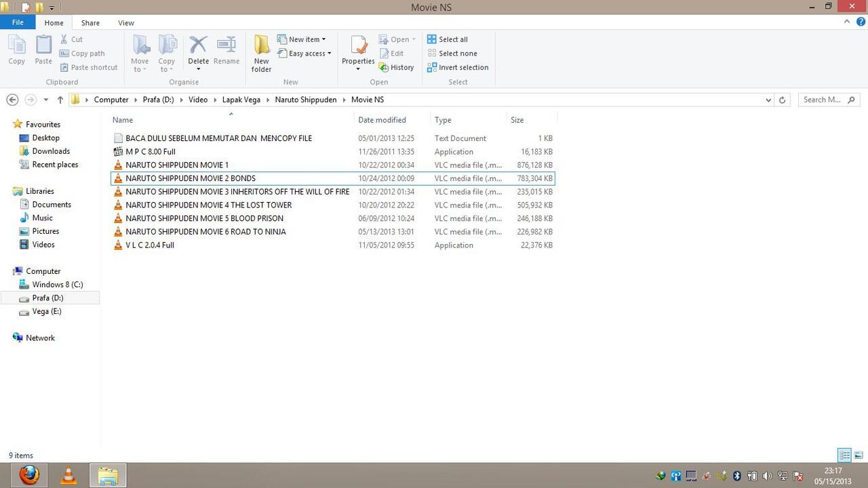Image resolution: width=868 pixels, height=488 pixels.
Task: Open the File menu tab
Action: 18,22
